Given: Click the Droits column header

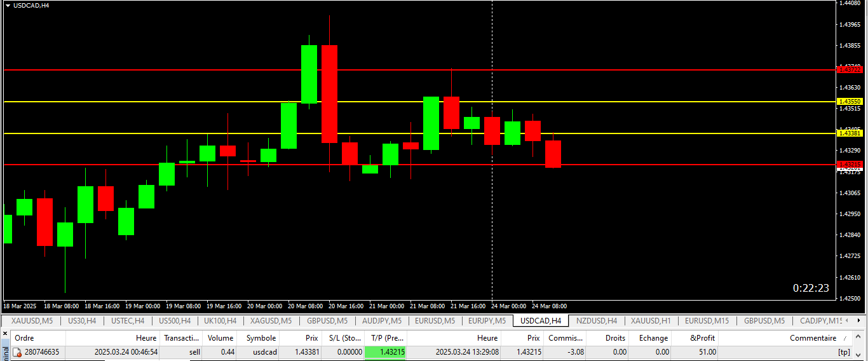Looking at the screenshot, I should coord(607,338).
